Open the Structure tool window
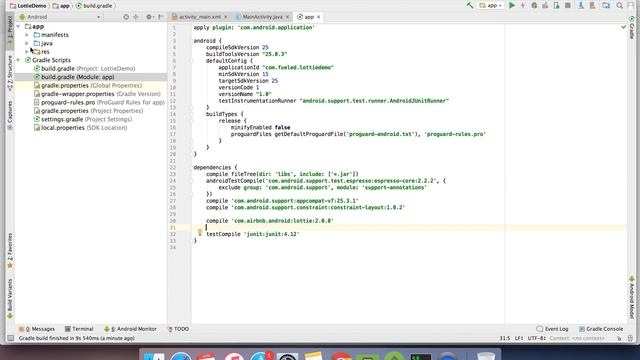Screen dimensions: 640x360 [x=10, y=73]
